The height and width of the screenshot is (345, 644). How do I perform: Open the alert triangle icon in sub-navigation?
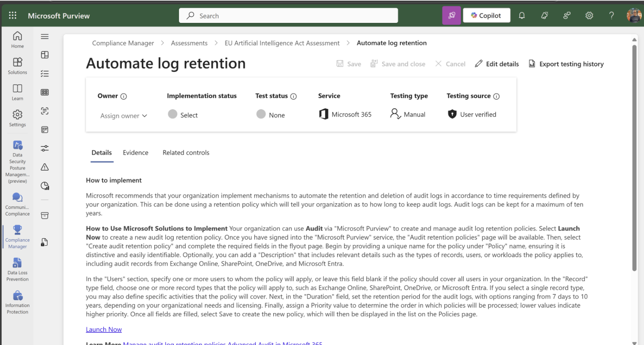click(45, 167)
